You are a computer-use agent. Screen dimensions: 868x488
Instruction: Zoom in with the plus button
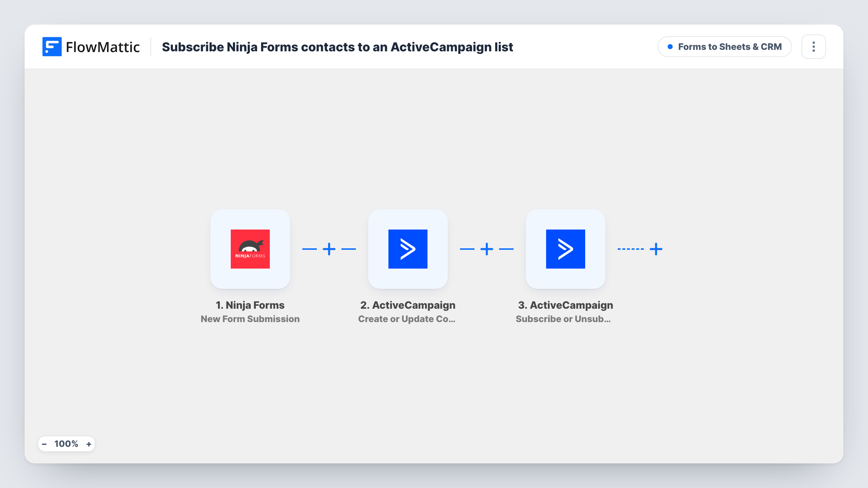coord(89,444)
